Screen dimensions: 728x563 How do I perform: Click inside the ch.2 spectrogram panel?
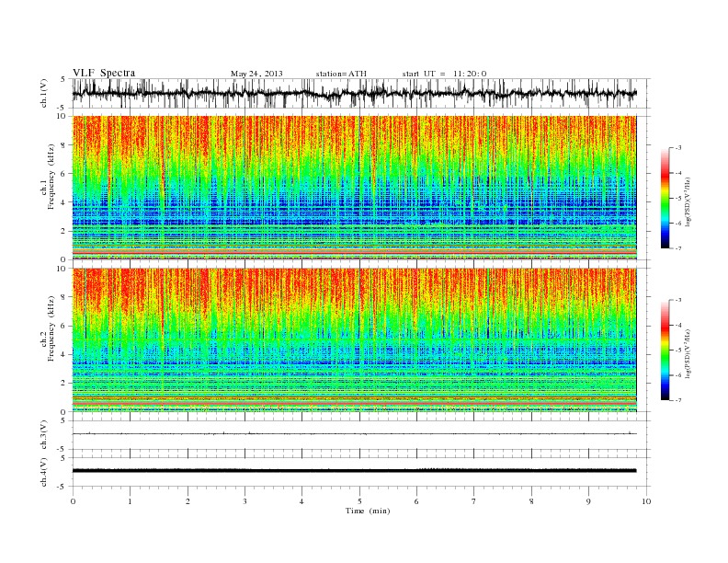(x=354, y=340)
